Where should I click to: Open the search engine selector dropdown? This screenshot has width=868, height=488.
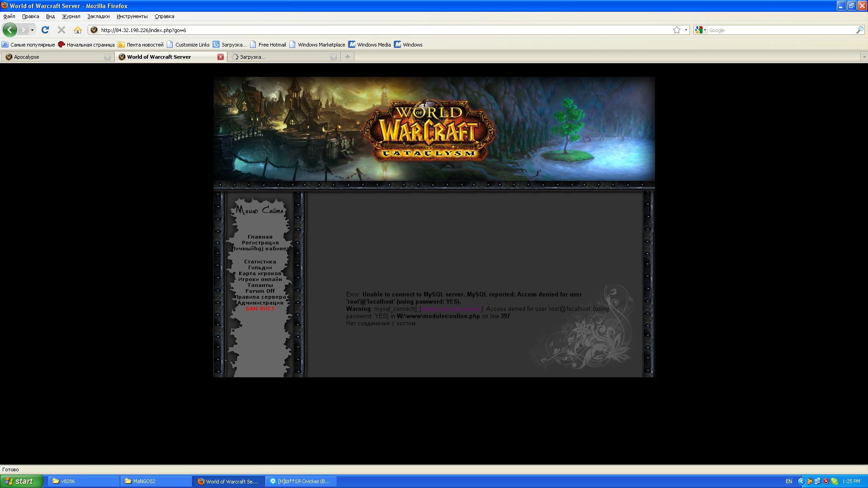point(701,30)
